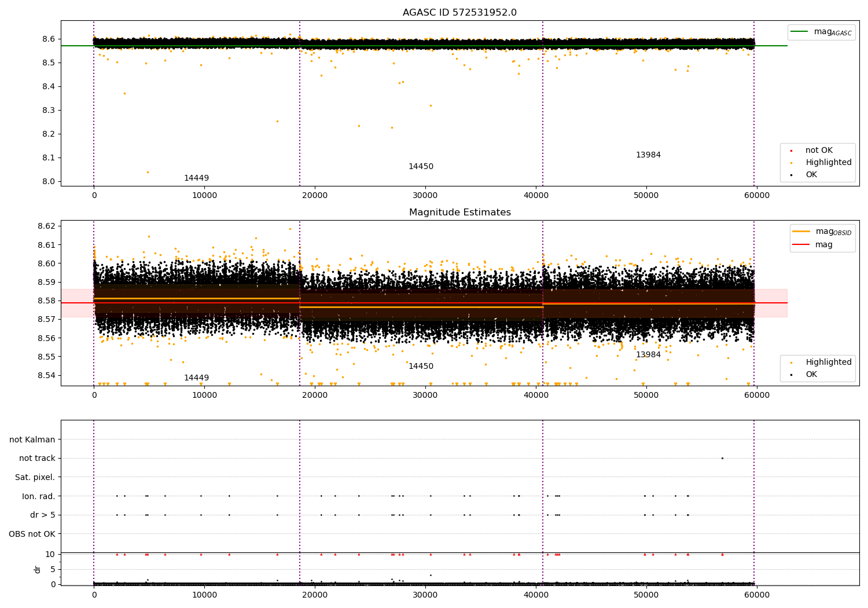The height and width of the screenshot is (608, 868).
Task: Click obsid label 14449 in Magnitude Estimates plot
Action: point(196,378)
